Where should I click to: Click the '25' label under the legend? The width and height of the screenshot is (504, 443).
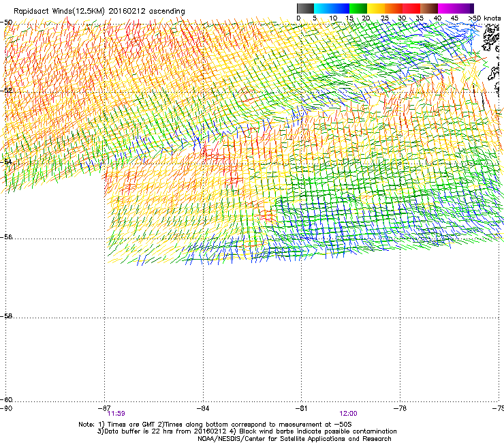pyautogui.click(x=385, y=18)
